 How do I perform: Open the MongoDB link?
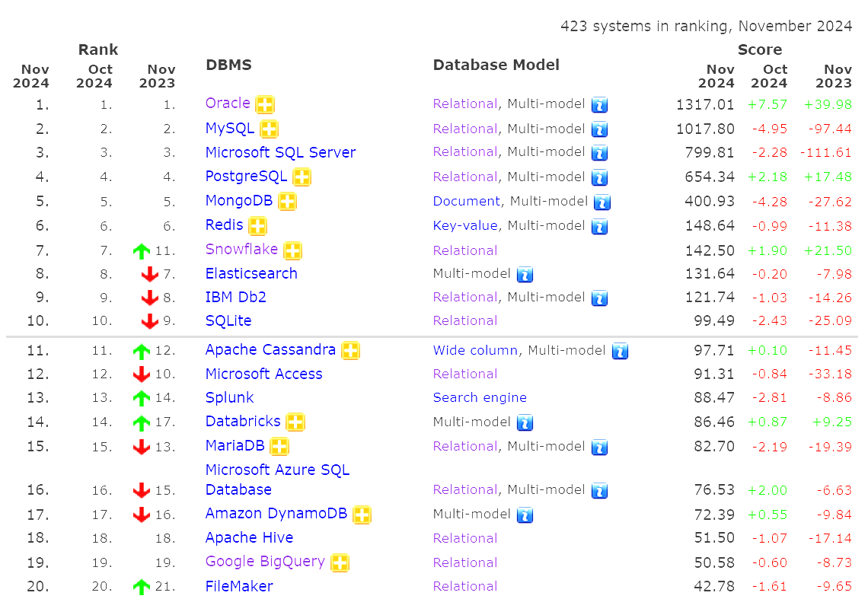click(238, 200)
